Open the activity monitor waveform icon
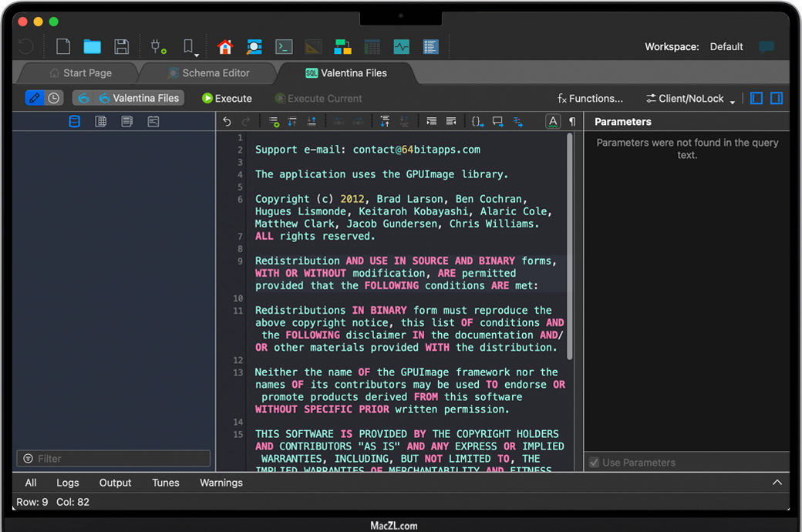Image resolution: width=802 pixels, height=532 pixels. pyautogui.click(x=401, y=47)
